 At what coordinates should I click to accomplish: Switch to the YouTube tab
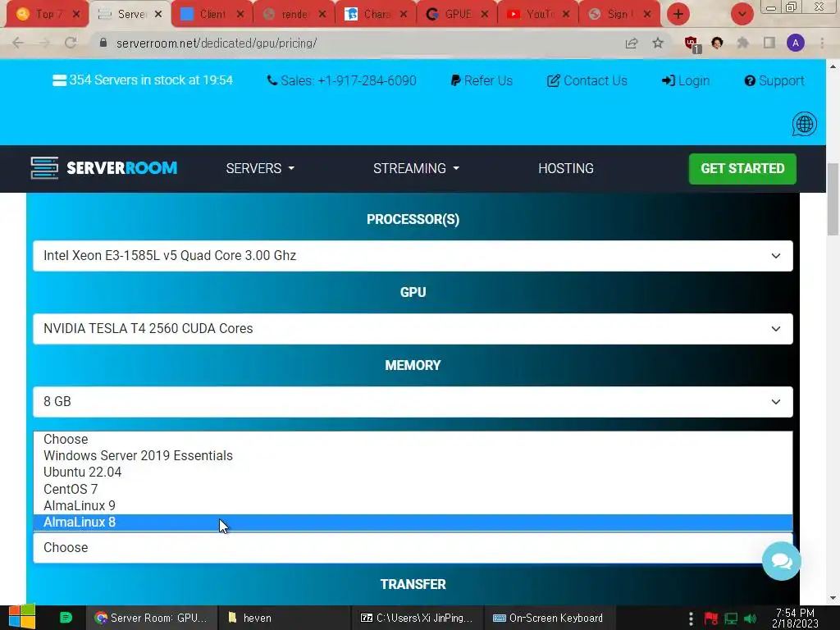tap(538, 15)
